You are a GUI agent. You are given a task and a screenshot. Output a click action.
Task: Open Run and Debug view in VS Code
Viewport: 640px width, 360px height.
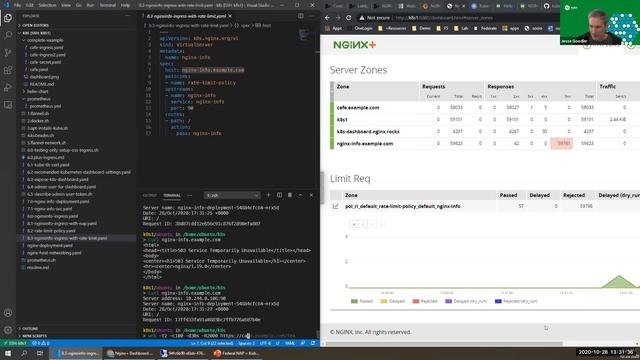point(8,88)
